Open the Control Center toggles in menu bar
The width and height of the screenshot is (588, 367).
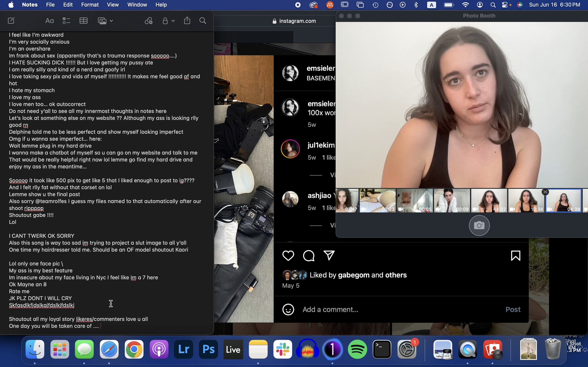[x=505, y=5]
